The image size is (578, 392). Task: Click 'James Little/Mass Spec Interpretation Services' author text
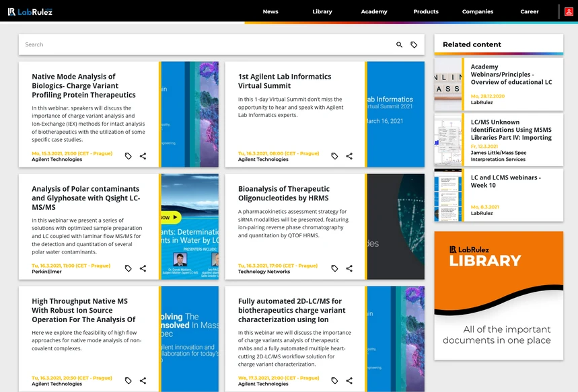tap(499, 156)
